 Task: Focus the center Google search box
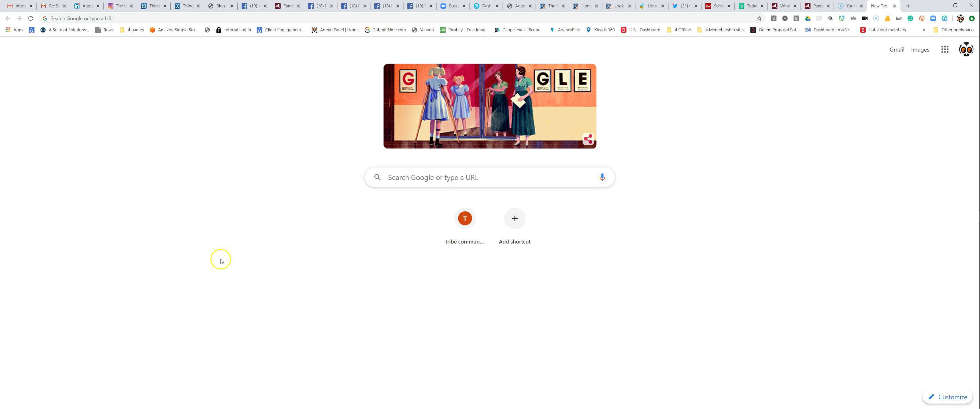pyautogui.click(x=490, y=177)
